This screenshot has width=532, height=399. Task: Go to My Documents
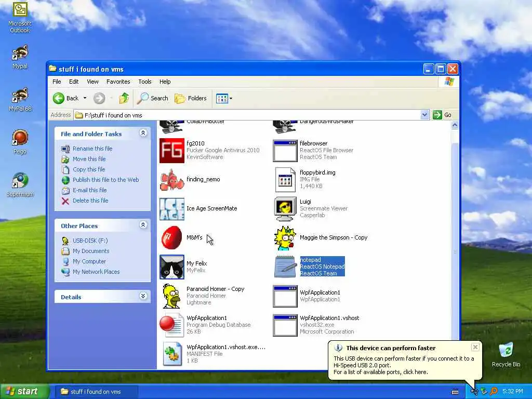point(91,251)
